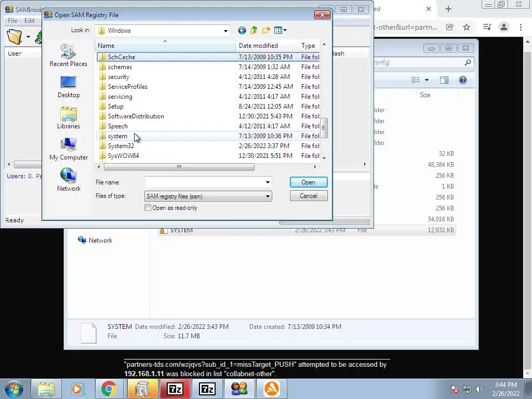The width and height of the screenshot is (532, 399).
Task: Click dialog horizontal scrollbar thumb
Action: [179, 167]
